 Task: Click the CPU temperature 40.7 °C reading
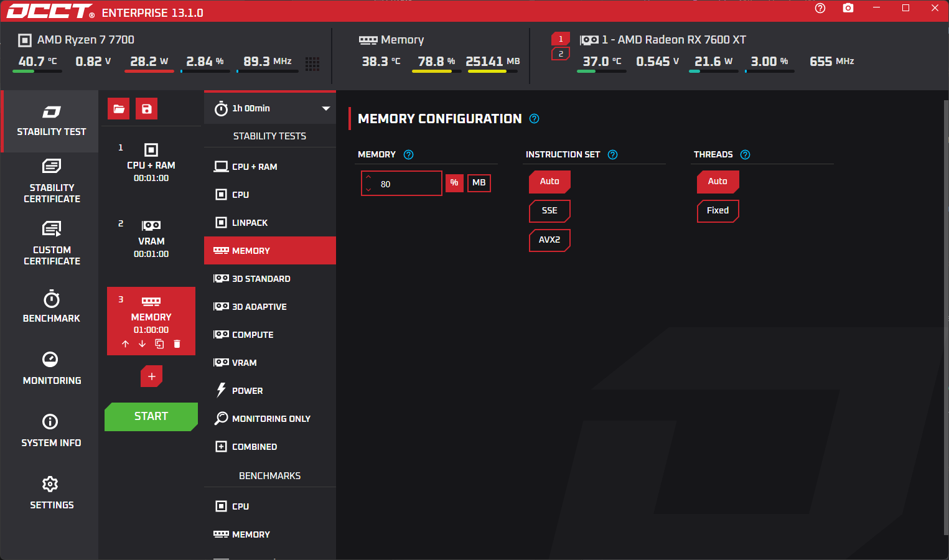tap(38, 62)
